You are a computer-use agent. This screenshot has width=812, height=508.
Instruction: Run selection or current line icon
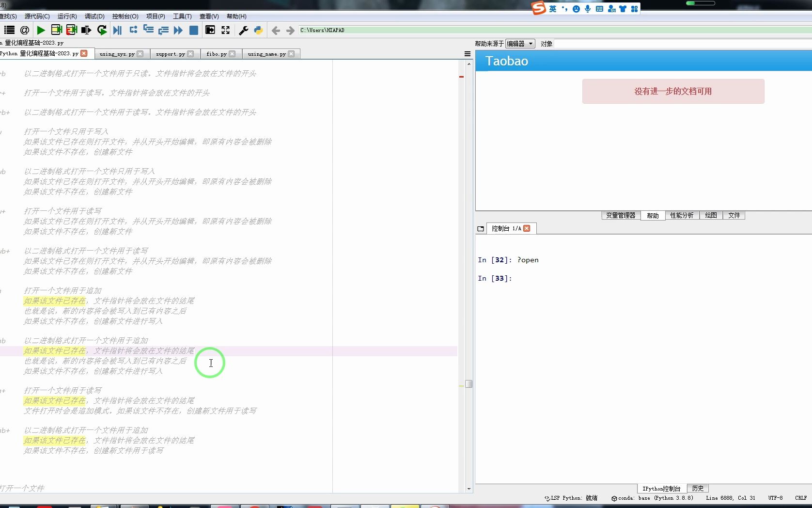[x=86, y=30]
